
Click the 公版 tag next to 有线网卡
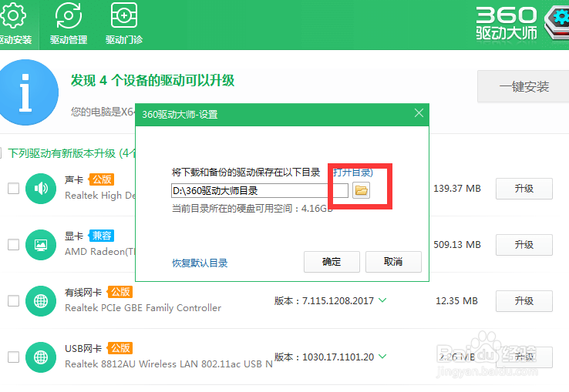[x=120, y=292]
